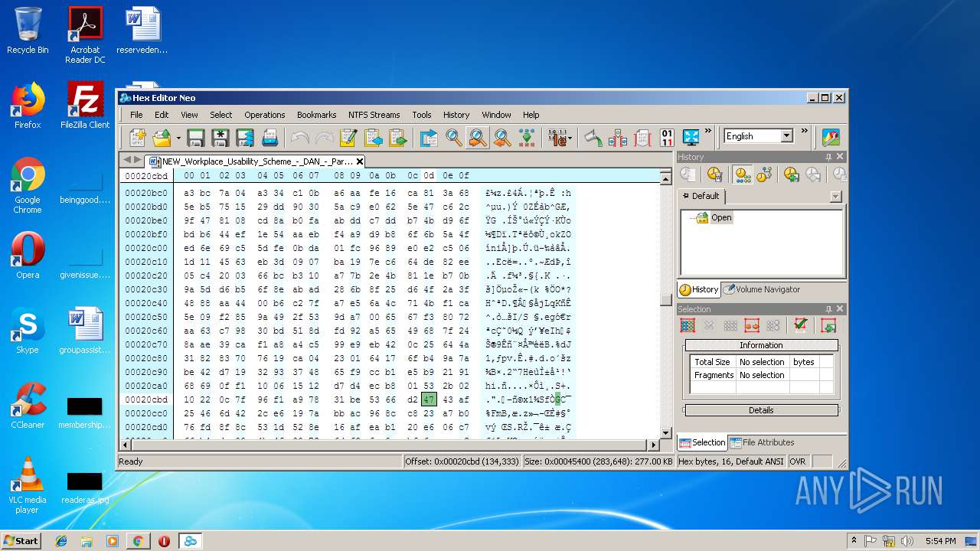
Task: Select the Open entry in History tree
Action: (721, 217)
